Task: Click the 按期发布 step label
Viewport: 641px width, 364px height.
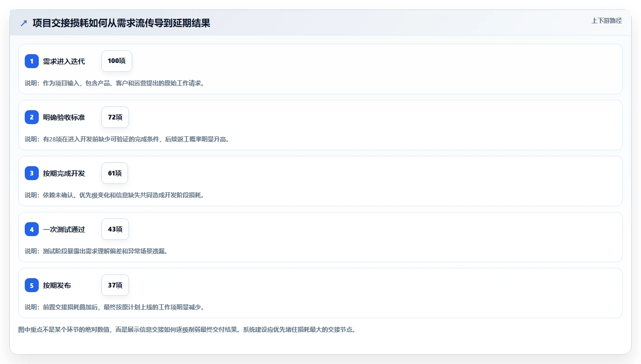Action: (x=57, y=285)
